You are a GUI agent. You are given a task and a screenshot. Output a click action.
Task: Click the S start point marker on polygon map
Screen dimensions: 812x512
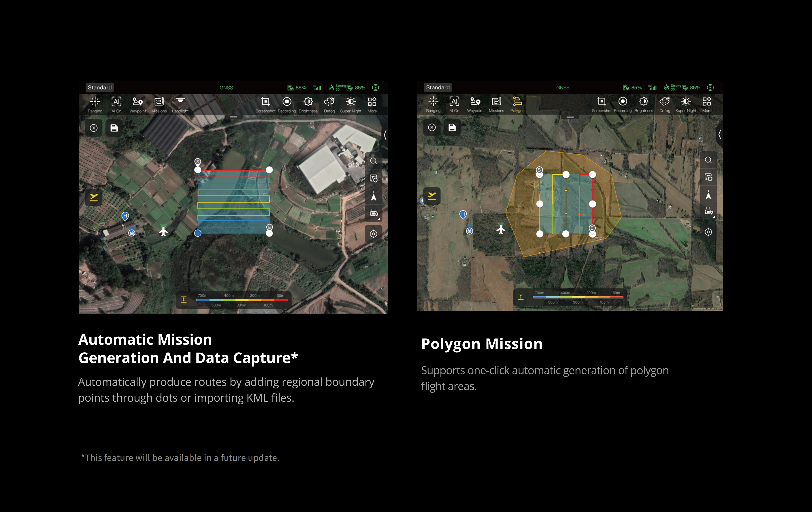point(539,170)
